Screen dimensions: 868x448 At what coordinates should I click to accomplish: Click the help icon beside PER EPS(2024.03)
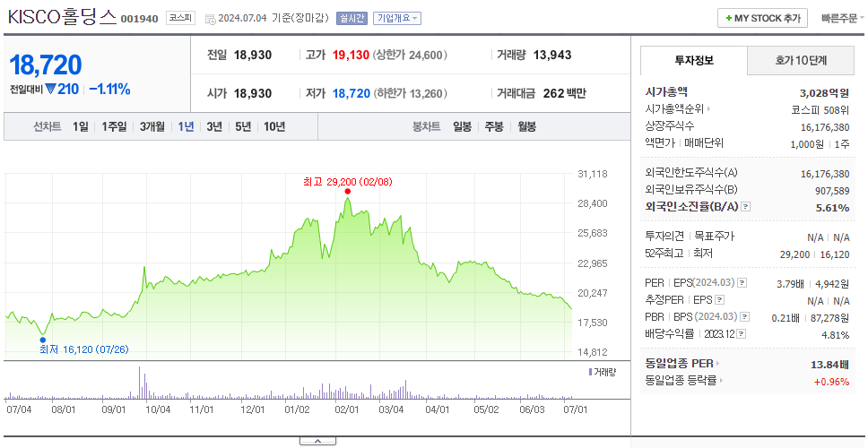[x=742, y=283]
